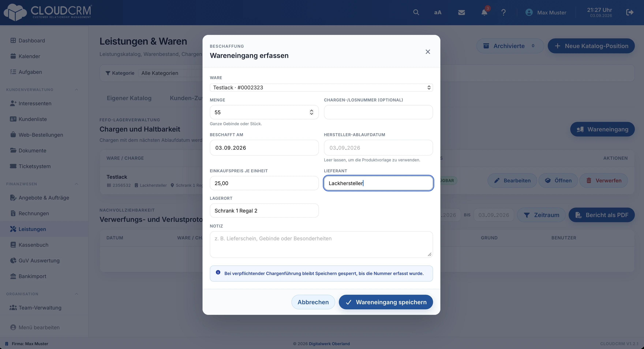Click Ticketsystem ticket icon
644x349 pixels.
click(x=13, y=166)
